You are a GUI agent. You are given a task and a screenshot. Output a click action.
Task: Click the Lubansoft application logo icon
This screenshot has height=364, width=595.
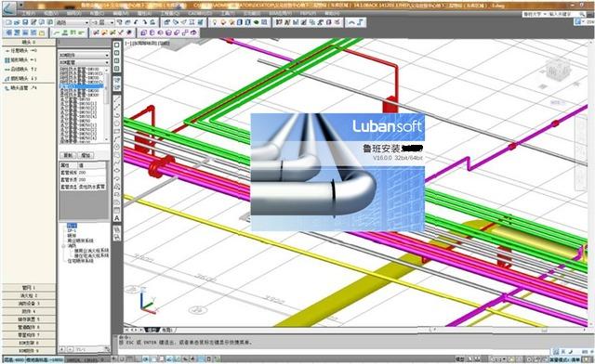point(9,8)
